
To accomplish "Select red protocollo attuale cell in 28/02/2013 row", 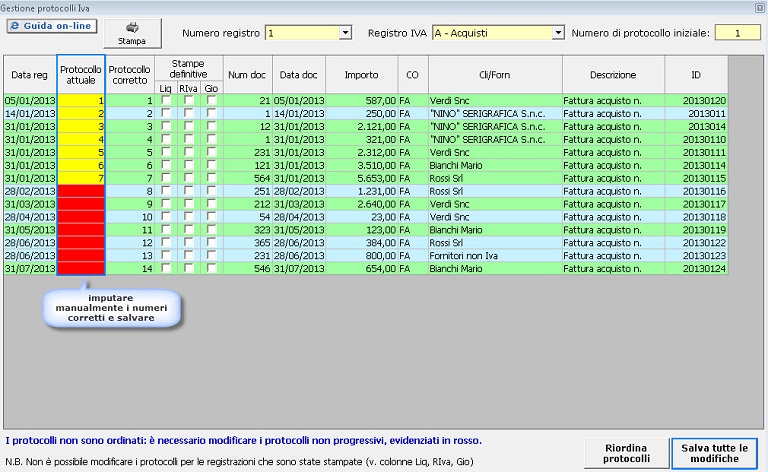I will point(81,191).
